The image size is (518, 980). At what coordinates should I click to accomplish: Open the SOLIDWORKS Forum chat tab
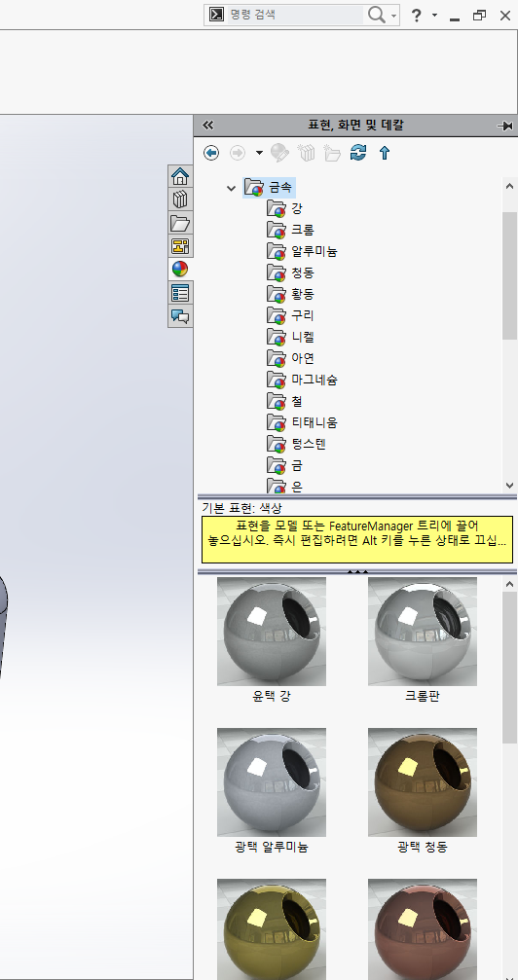[x=180, y=316]
